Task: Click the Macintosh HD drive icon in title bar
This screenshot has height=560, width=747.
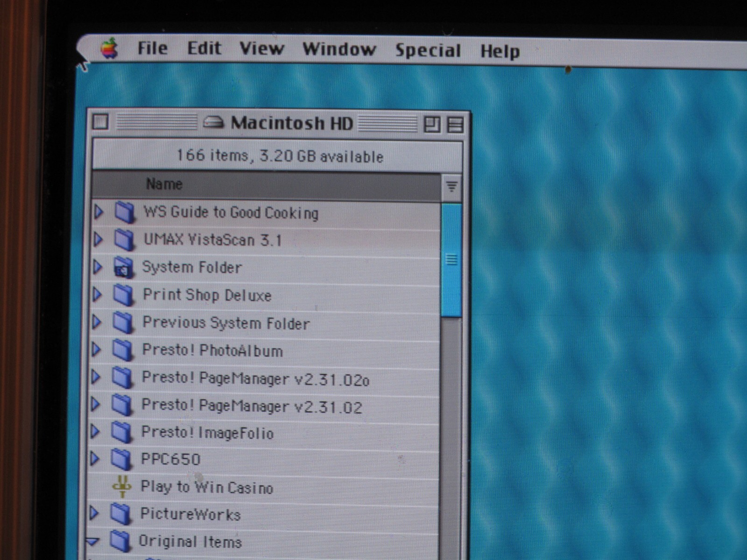Action: (x=214, y=123)
